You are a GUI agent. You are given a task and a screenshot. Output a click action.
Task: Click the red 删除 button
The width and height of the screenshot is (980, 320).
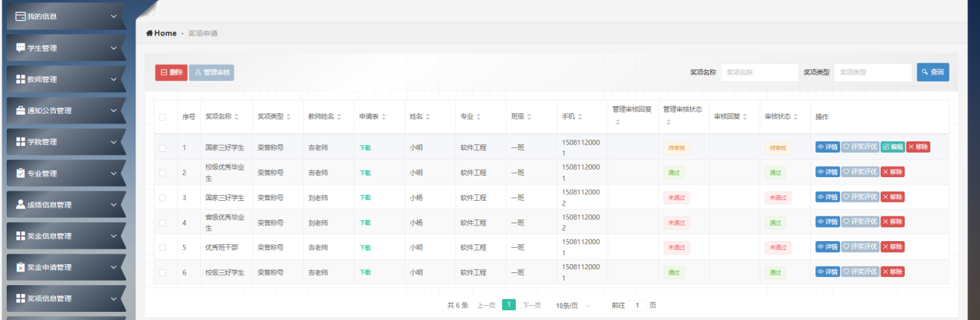tap(171, 72)
